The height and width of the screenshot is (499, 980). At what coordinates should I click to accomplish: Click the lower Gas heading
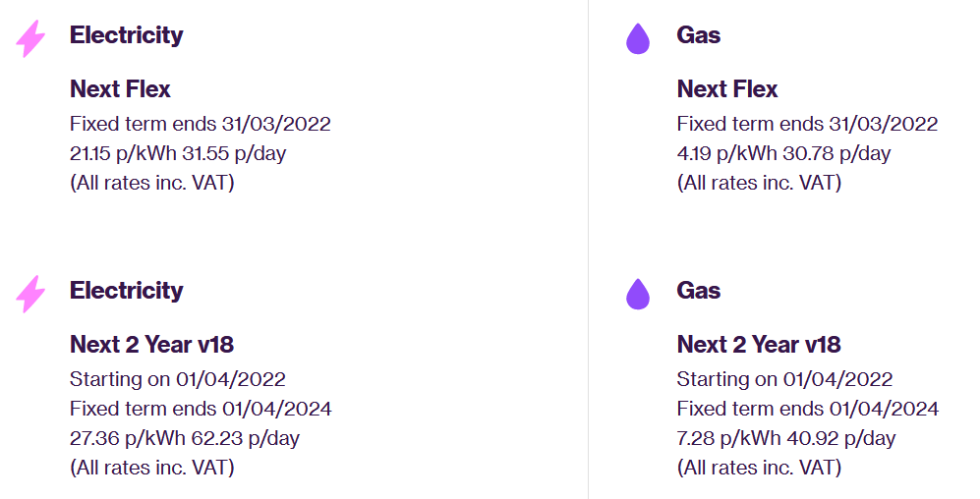click(698, 291)
